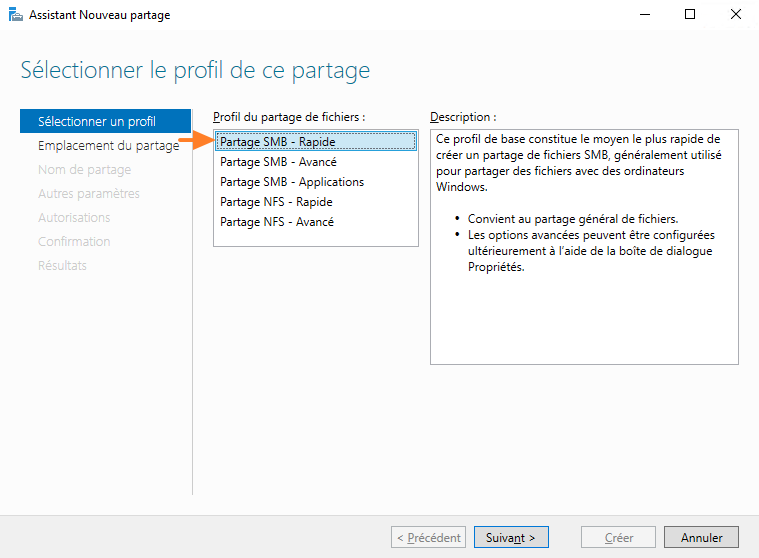Image resolution: width=759 pixels, height=558 pixels.
Task: Select profile "Partage NFS - Rapide"
Action: (316, 202)
